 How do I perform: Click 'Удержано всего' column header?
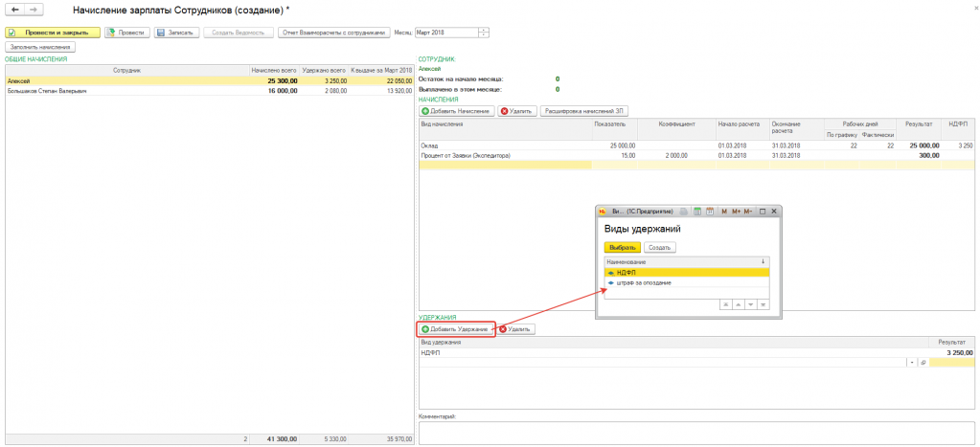coord(323,71)
